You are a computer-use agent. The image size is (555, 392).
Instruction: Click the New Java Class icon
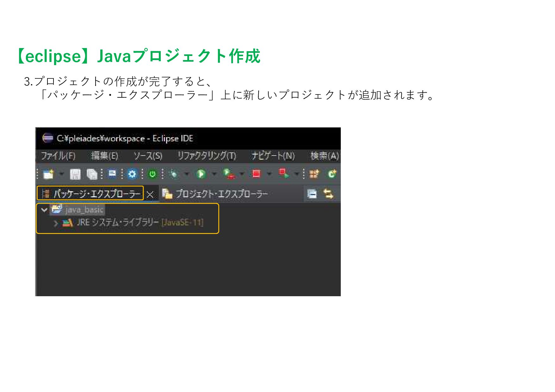click(x=332, y=174)
